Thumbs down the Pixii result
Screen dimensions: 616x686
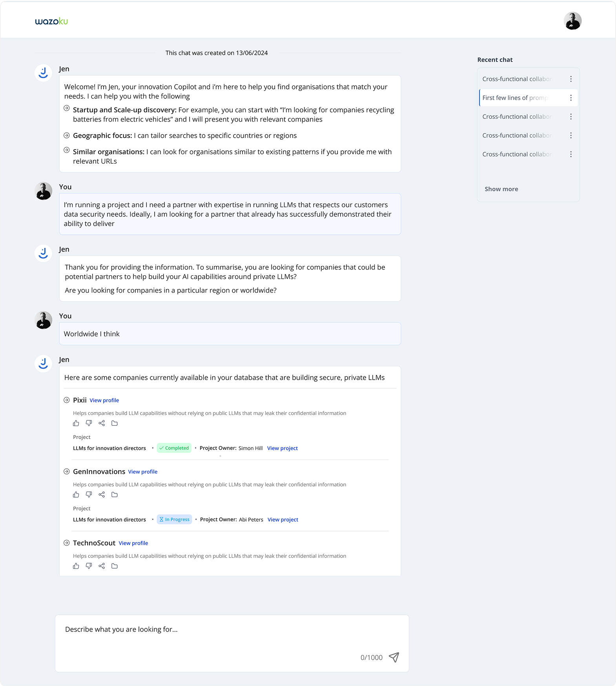click(x=89, y=423)
